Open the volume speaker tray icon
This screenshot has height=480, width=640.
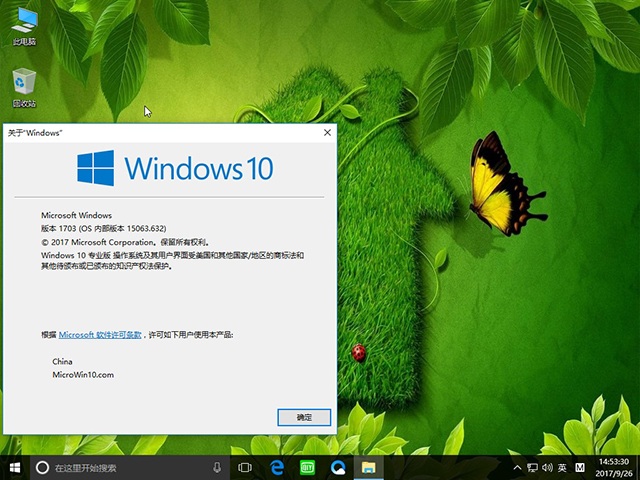pyautogui.click(x=547, y=468)
